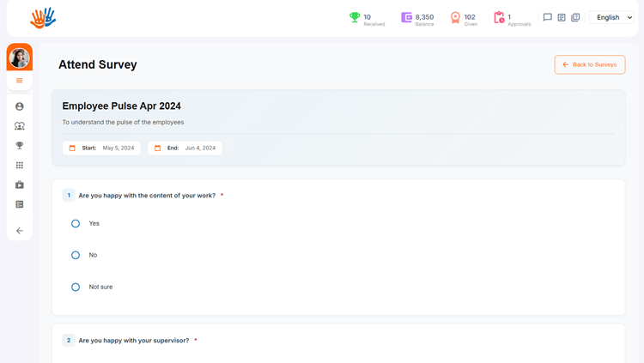Open the help book icon in header

[575, 17]
